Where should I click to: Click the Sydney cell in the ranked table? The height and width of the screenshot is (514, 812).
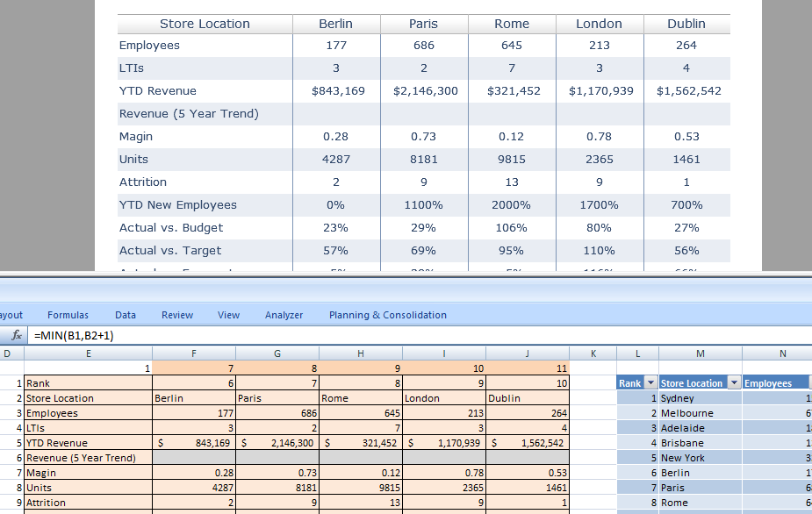pos(701,398)
